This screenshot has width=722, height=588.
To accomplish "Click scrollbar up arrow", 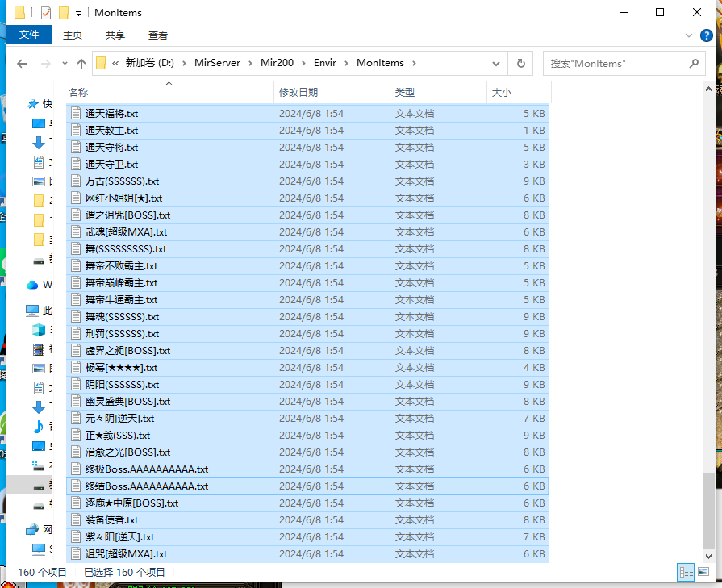I will (708, 89).
